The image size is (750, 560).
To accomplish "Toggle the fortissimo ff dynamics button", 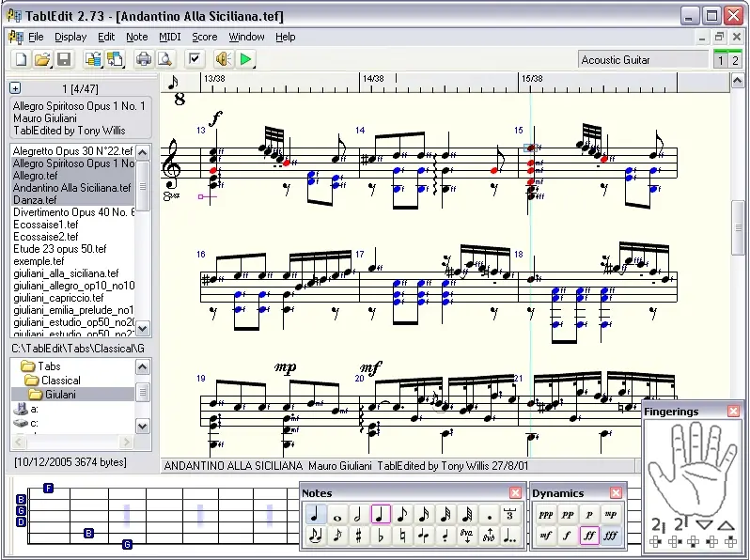I will [x=589, y=537].
